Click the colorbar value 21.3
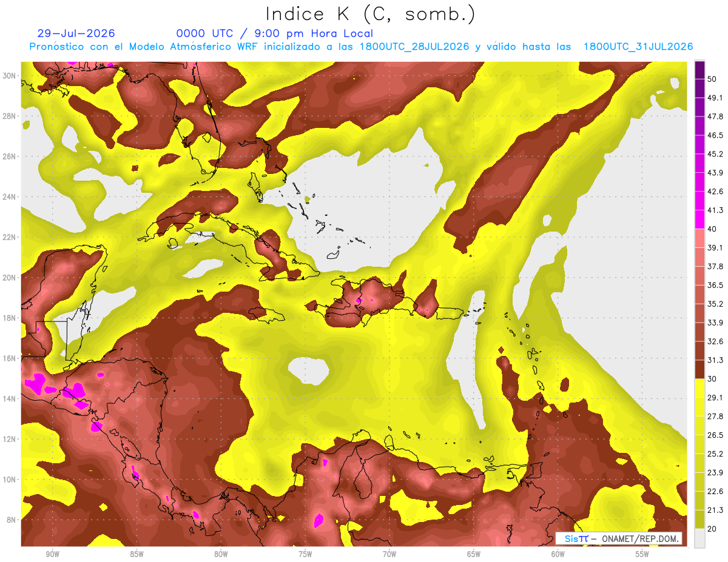Viewport: 728px width, 562px height. point(715,510)
